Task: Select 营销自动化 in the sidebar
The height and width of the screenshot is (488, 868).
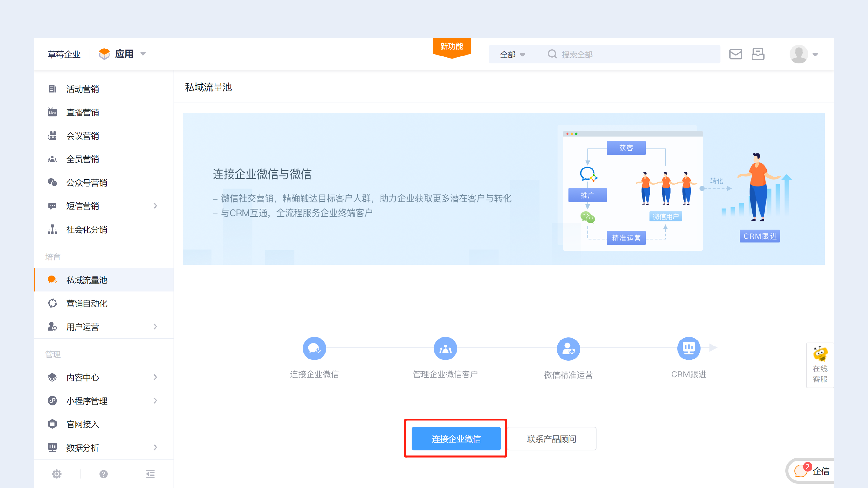Action: click(x=104, y=303)
